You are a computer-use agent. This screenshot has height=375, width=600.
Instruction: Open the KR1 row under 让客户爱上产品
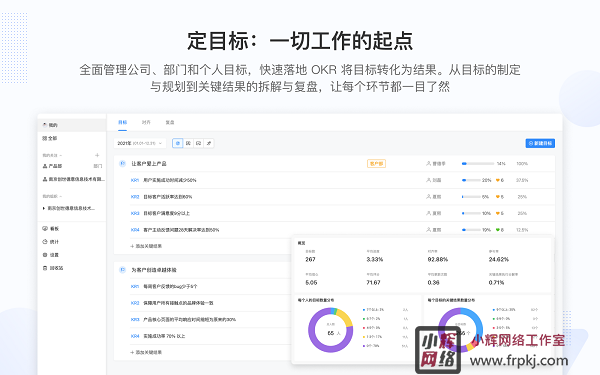(x=342, y=180)
